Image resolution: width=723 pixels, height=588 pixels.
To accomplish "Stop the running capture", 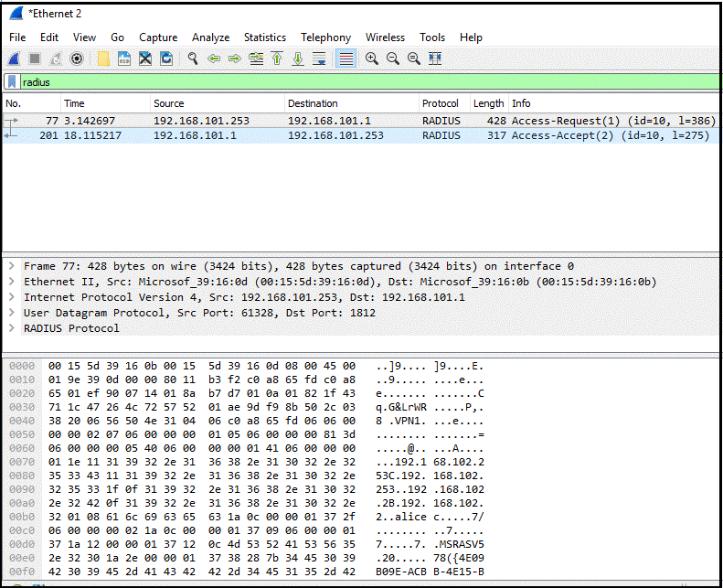I will tap(35, 59).
